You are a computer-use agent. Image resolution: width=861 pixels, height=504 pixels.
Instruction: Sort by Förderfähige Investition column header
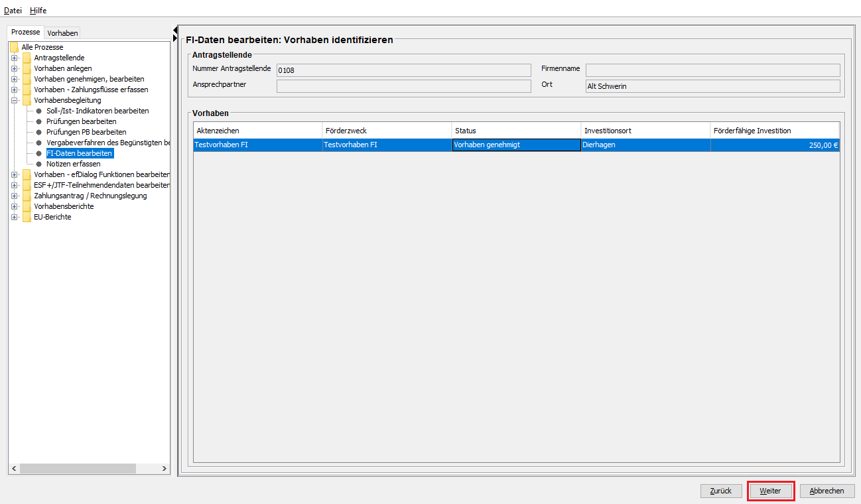click(775, 131)
